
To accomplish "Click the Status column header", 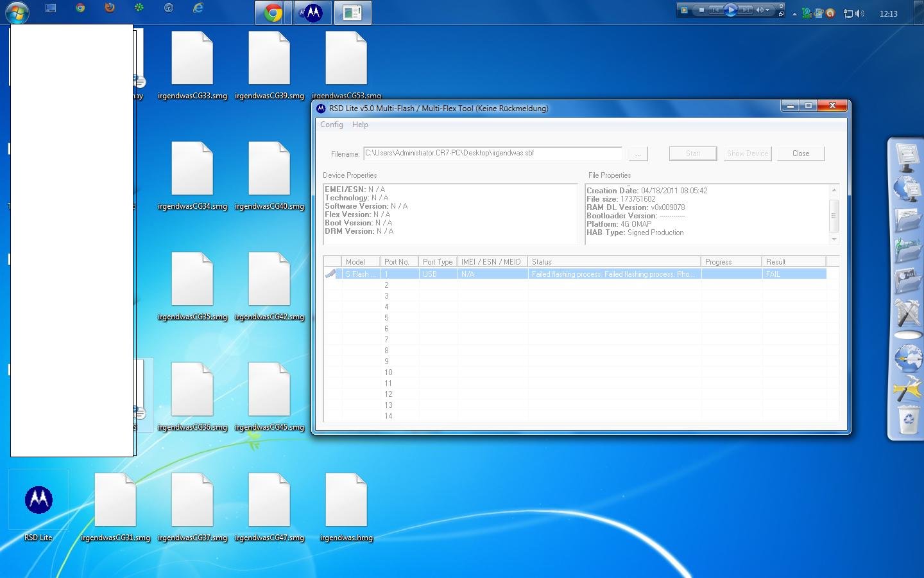I will point(614,262).
